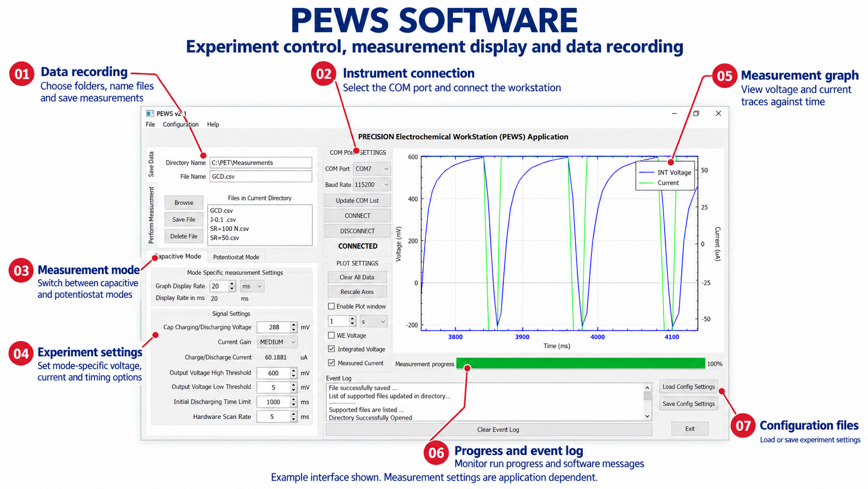The height and width of the screenshot is (489, 868).
Task: Select the Capacitive Mode tab
Action: (x=178, y=257)
